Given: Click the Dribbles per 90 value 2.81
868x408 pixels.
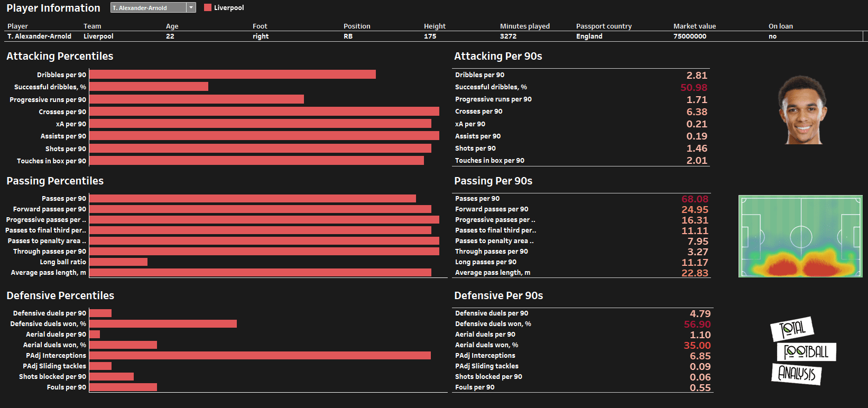Looking at the screenshot, I should 697,75.
